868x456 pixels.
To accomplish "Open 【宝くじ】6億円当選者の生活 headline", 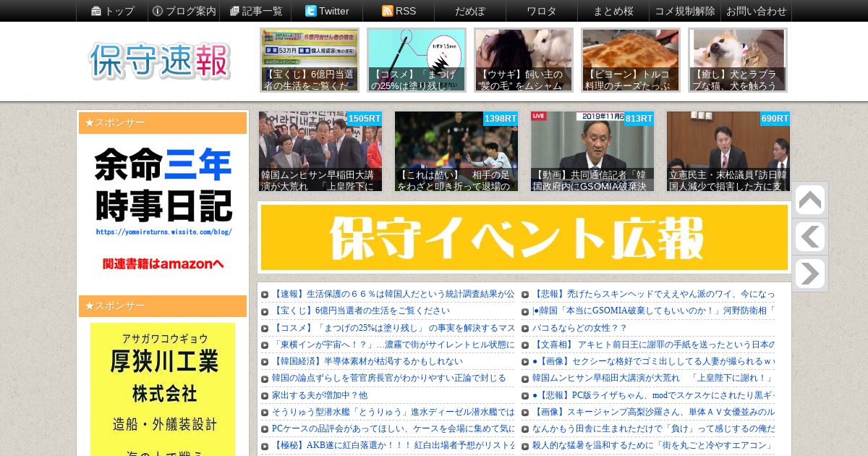I will (360, 311).
